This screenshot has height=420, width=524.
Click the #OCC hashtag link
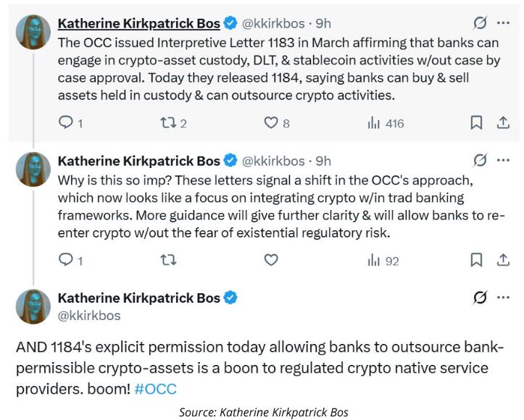[155, 388]
